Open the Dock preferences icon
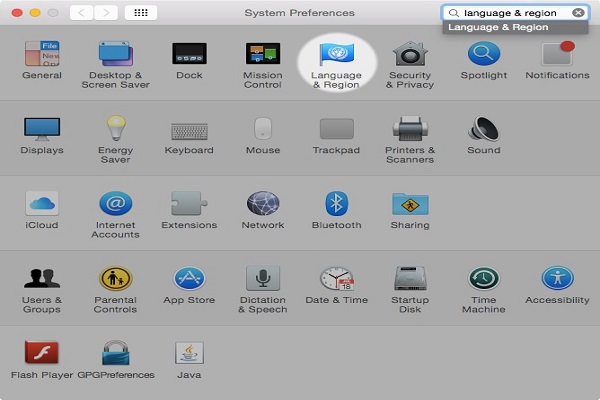Image resolution: width=600 pixels, height=400 pixels. coord(189,54)
